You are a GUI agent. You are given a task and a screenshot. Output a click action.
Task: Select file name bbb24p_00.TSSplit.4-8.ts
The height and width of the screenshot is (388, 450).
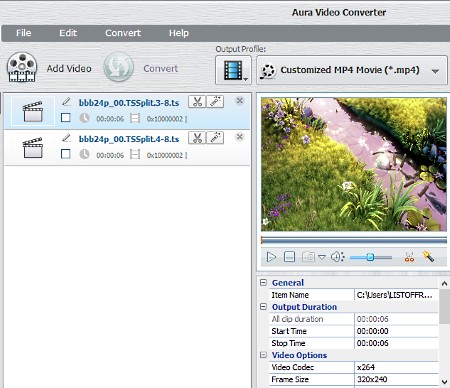(129, 139)
